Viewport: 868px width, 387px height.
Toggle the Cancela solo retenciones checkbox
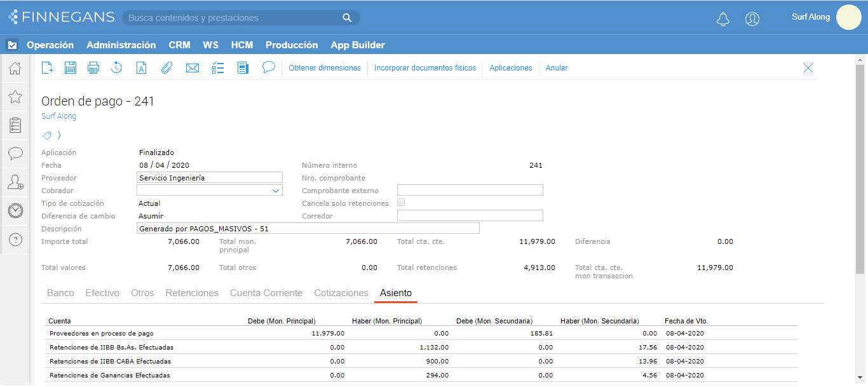pyautogui.click(x=401, y=203)
